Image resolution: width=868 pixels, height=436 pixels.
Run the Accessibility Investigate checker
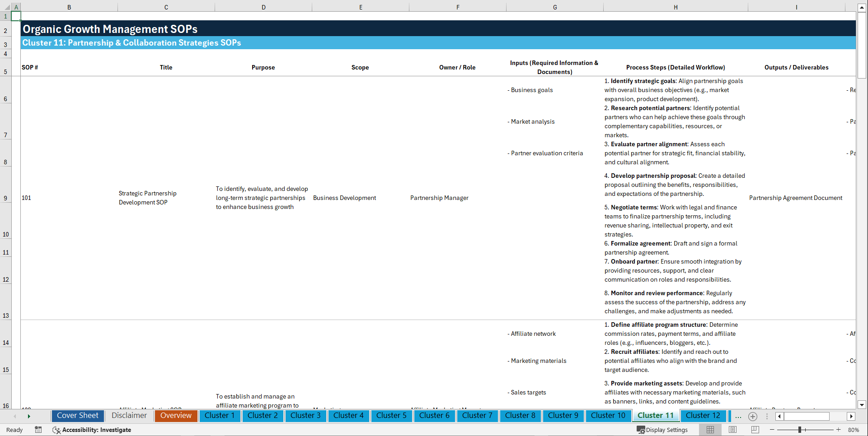point(92,430)
